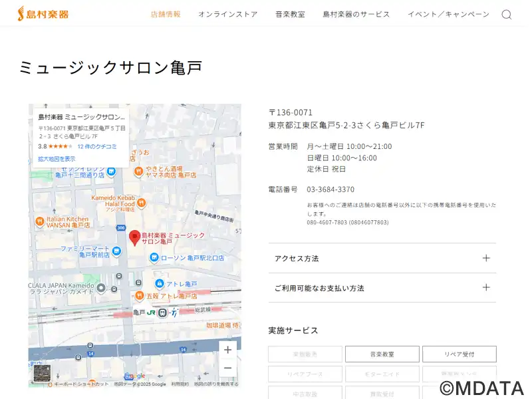Click the ギターエイド service button
This screenshot has width=532, height=399.
click(382, 374)
